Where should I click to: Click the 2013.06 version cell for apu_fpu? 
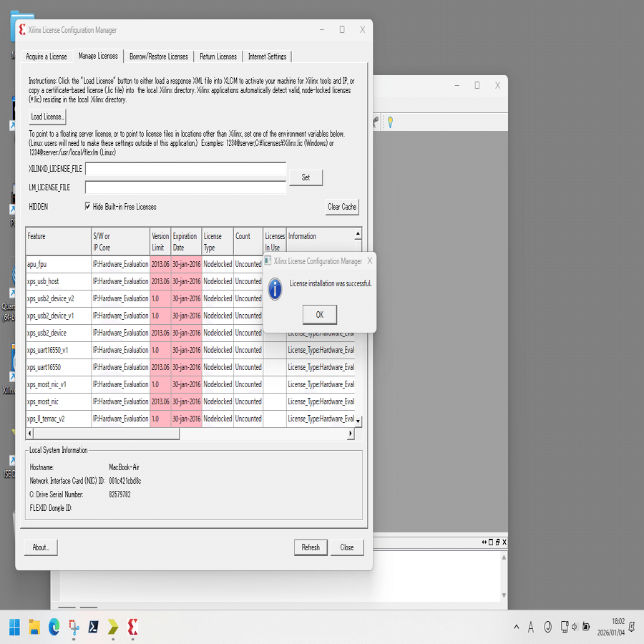pyautogui.click(x=160, y=264)
